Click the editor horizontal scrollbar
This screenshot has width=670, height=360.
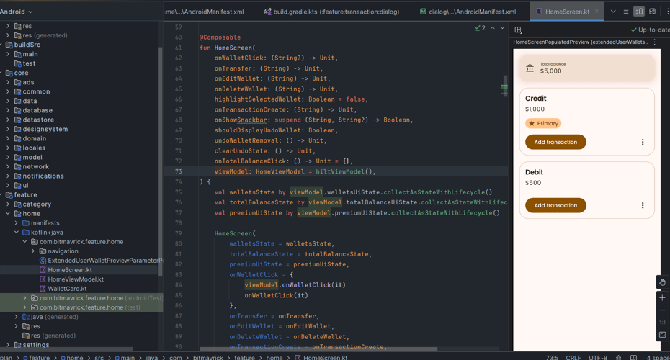[318, 349]
